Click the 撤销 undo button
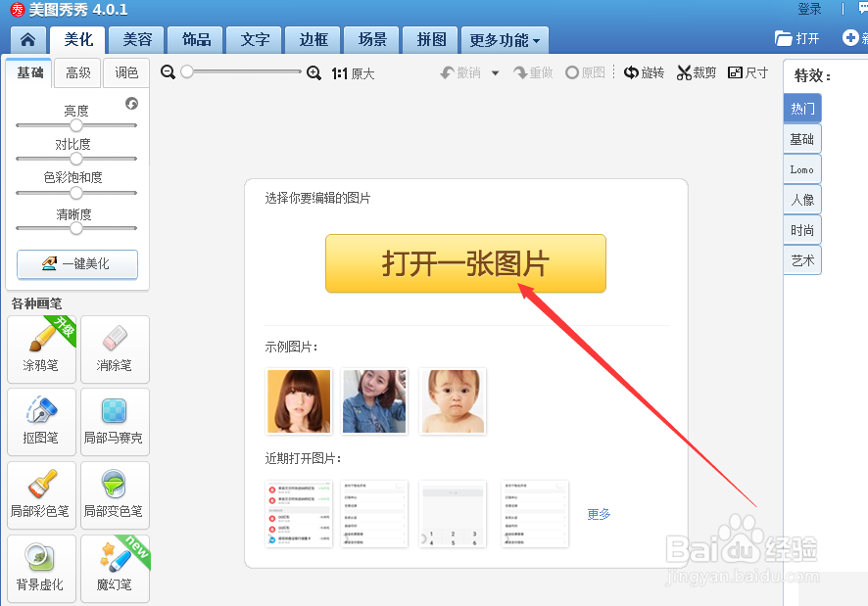Screen dimensions: 868x606 (x=460, y=72)
